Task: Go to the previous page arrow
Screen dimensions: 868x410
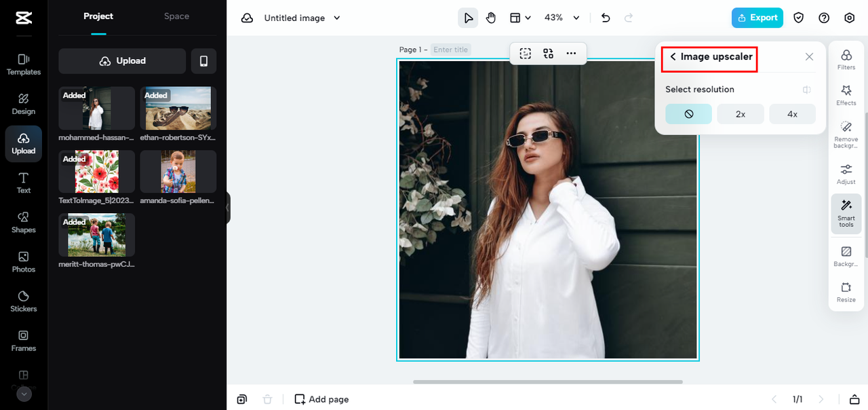Action: 774,399
